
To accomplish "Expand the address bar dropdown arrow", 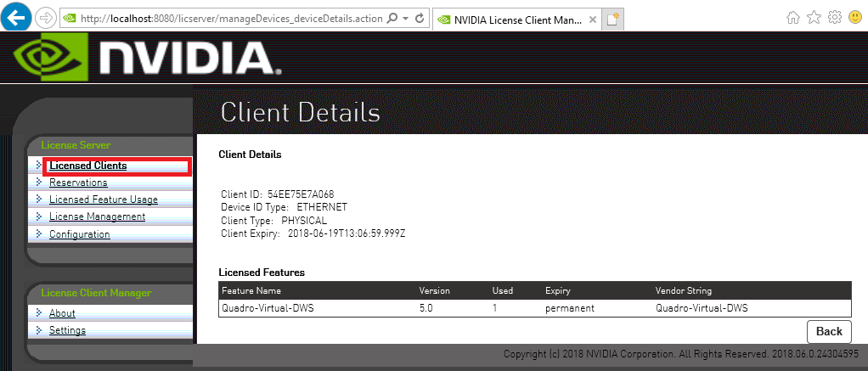I will pos(405,18).
